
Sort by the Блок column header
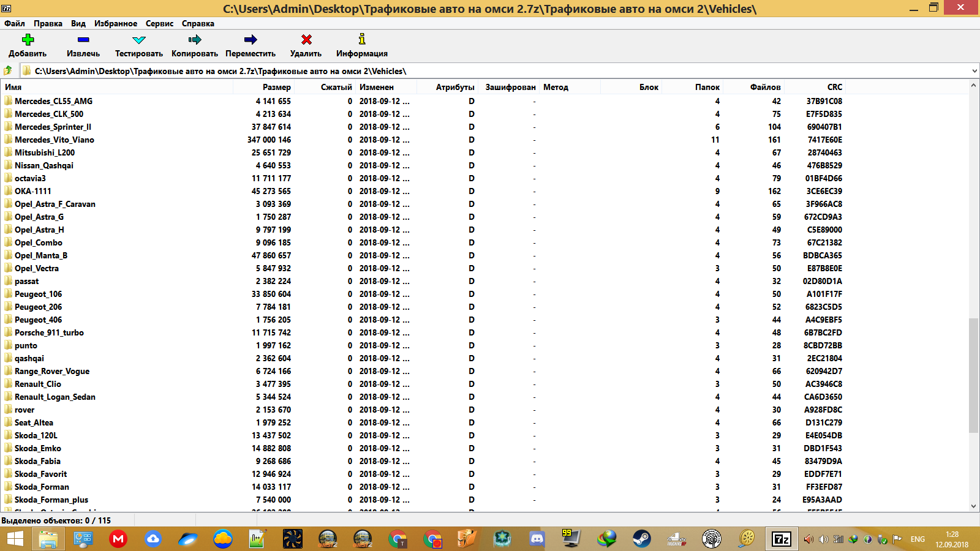(631, 87)
